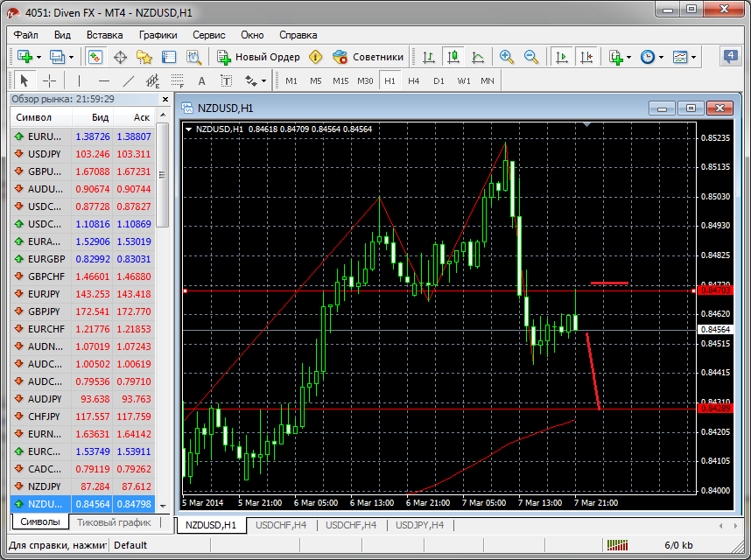751x560 pixels.
Task: Draw a trendline with the line tool
Action: coord(129,80)
